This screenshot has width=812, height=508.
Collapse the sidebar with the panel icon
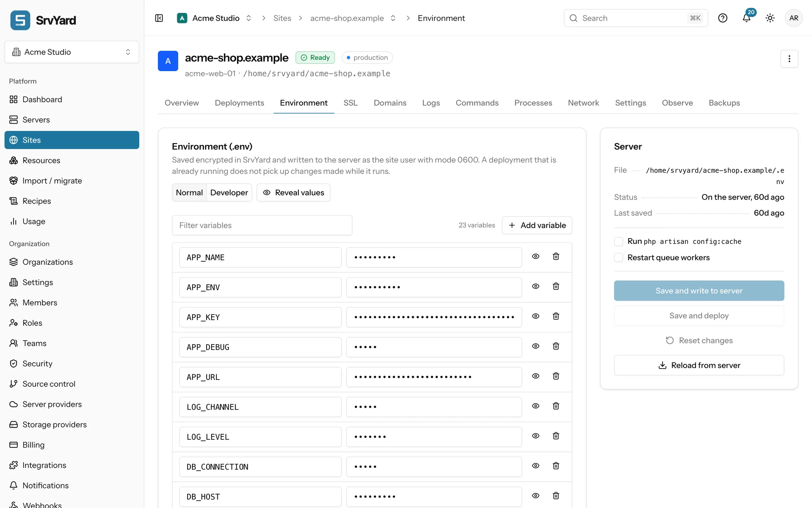pos(159,18)
